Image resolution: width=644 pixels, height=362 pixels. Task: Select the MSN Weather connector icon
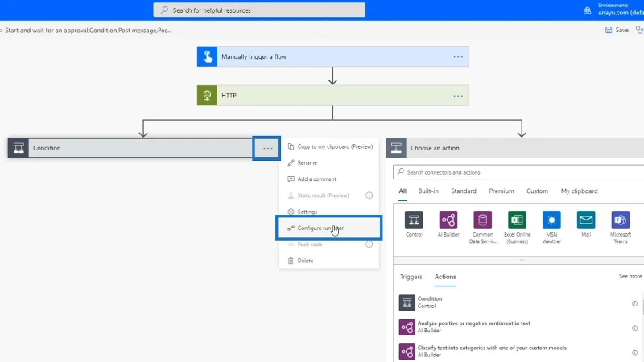(551, 220)
